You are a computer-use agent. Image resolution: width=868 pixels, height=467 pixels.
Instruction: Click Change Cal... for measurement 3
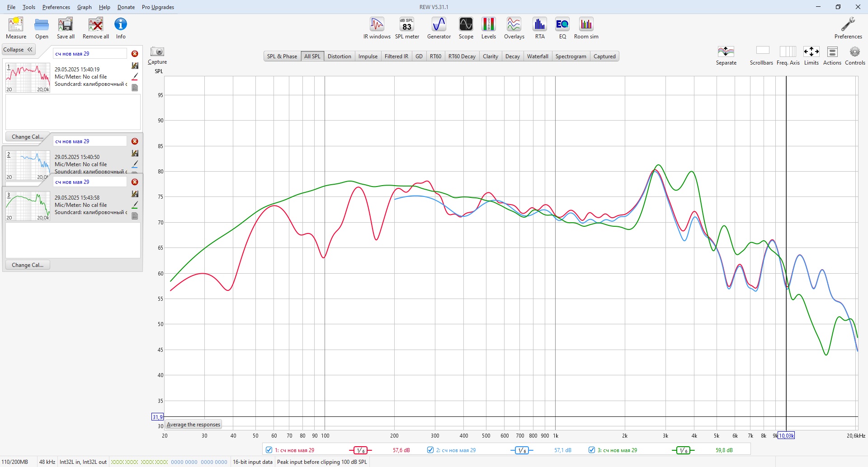coord(28,265)
